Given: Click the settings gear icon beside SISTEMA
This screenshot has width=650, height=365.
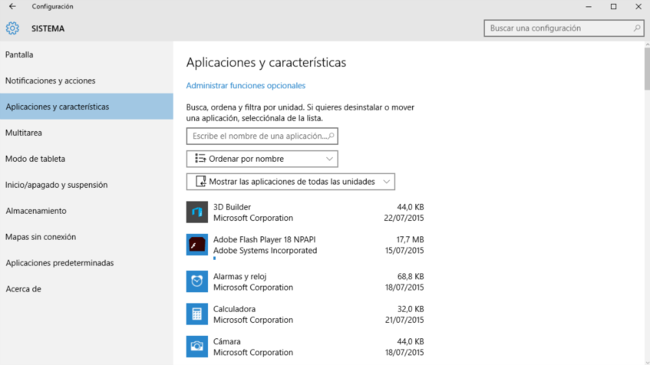Looking at the screenshot, I should (12, 28).
